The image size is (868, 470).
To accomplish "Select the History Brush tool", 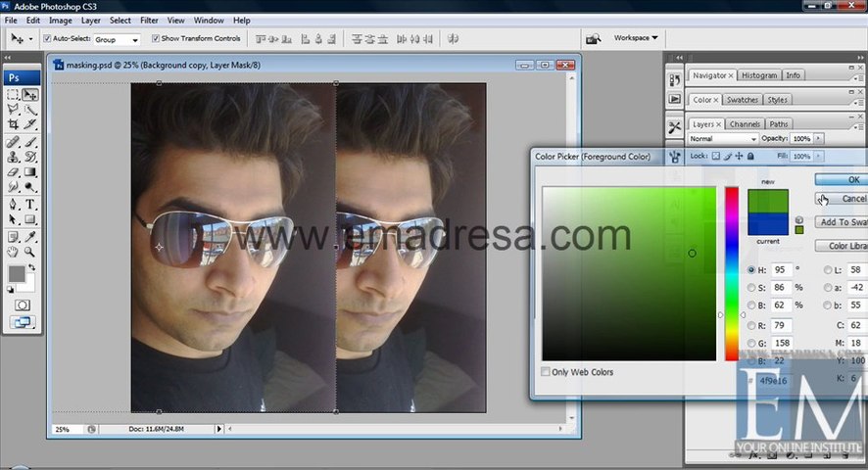I will 30,158.
